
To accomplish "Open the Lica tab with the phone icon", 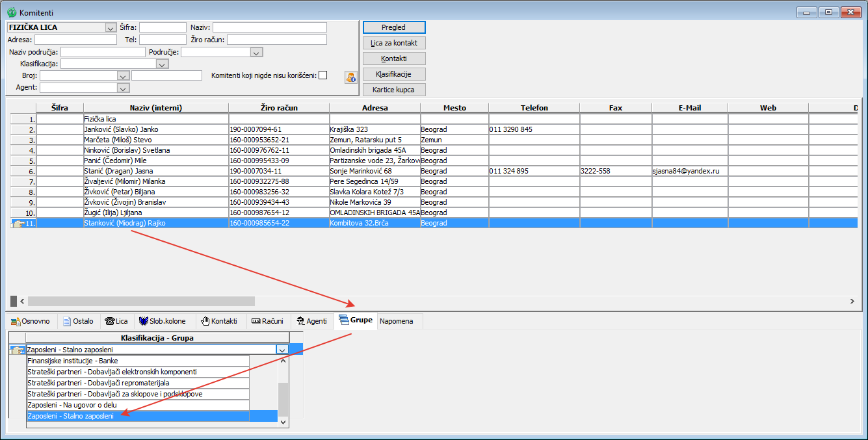I will point(116,321).
